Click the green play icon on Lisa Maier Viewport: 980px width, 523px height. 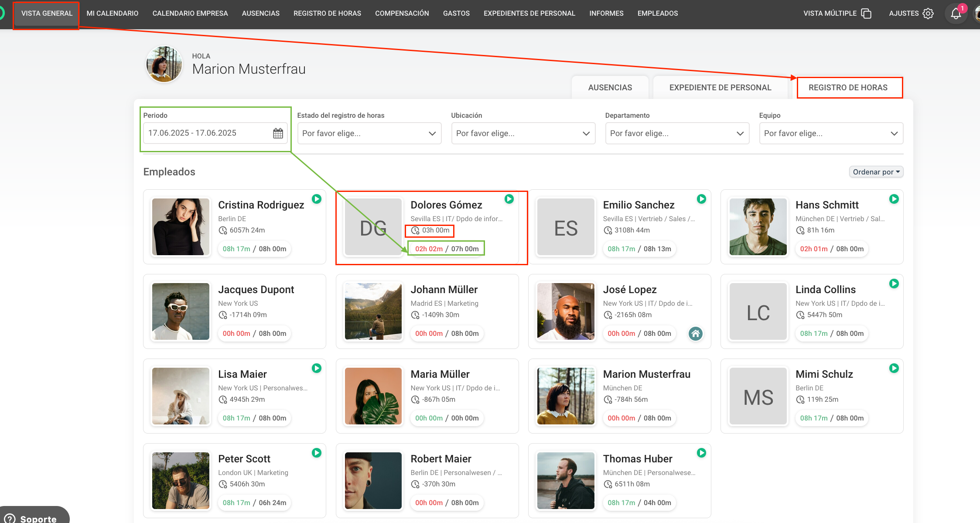point(317,368)
